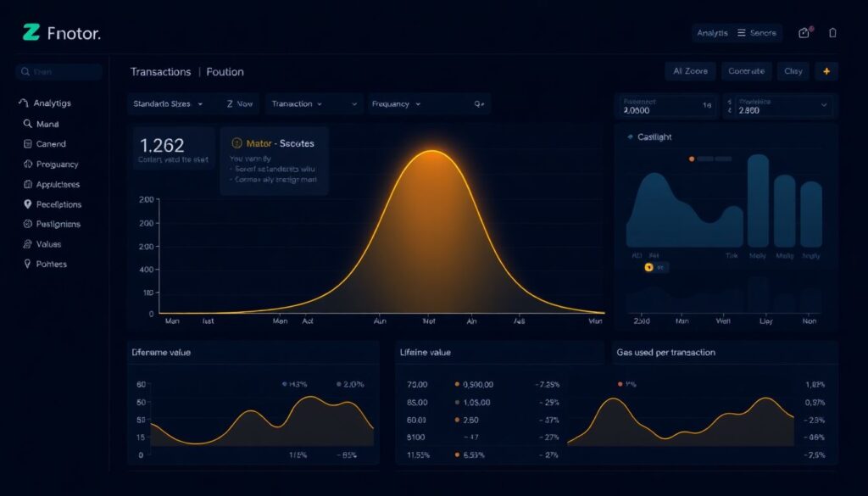The width and height of the screenshot is (868, 496).
Task: Open the shopping bag icon in top bar
Action: (x=804, y=32)
